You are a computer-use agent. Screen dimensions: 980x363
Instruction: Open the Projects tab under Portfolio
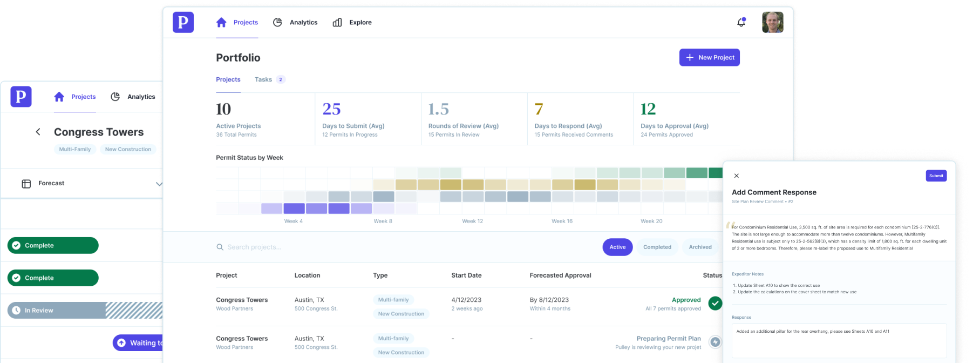pyautogui.click(x=228, y=79)
